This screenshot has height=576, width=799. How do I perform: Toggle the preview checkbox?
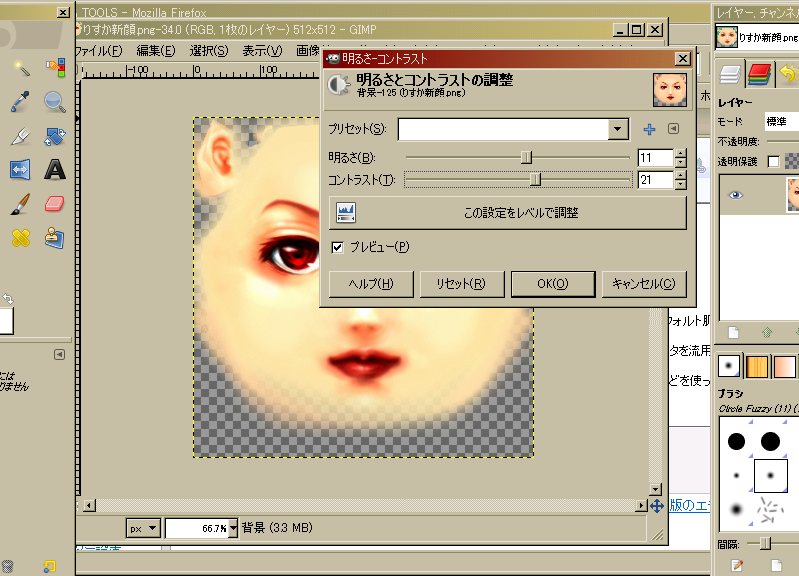[337, 247]
